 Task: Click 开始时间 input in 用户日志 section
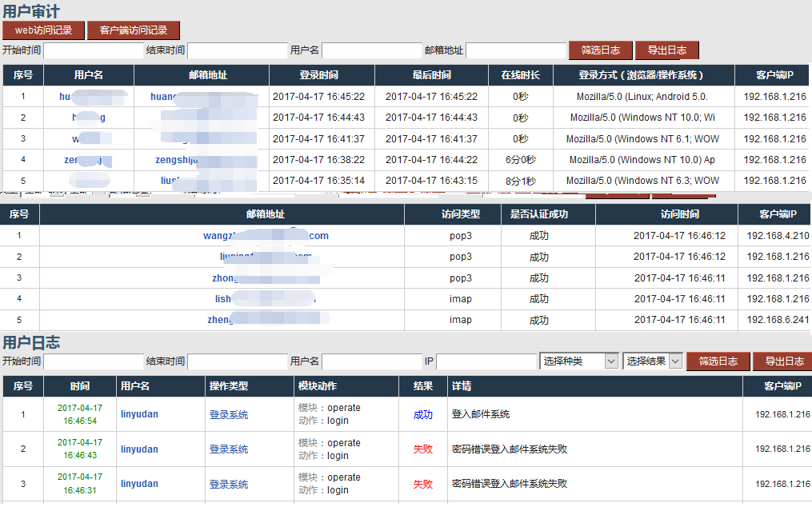(93, 361)
